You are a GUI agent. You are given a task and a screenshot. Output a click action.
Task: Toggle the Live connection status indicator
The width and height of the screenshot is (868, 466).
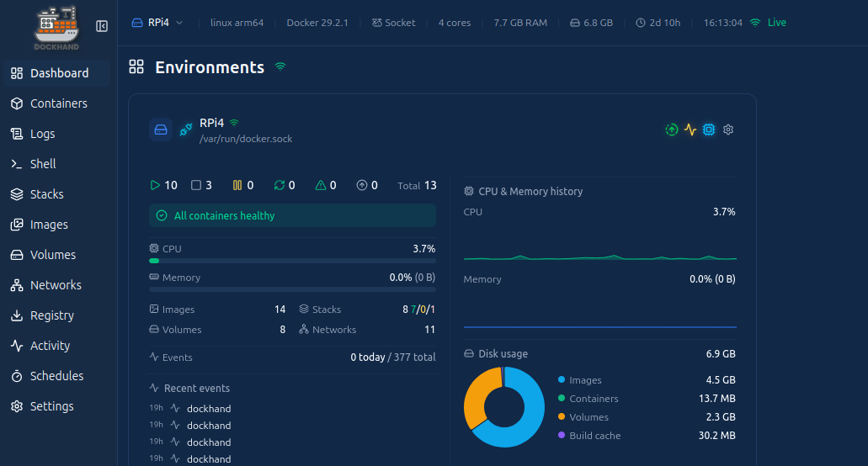point(768,23)
